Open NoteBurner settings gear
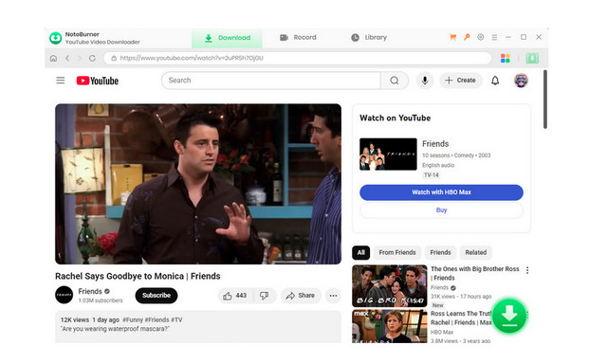This screenshot has height=364, width=589. point(481,37)
